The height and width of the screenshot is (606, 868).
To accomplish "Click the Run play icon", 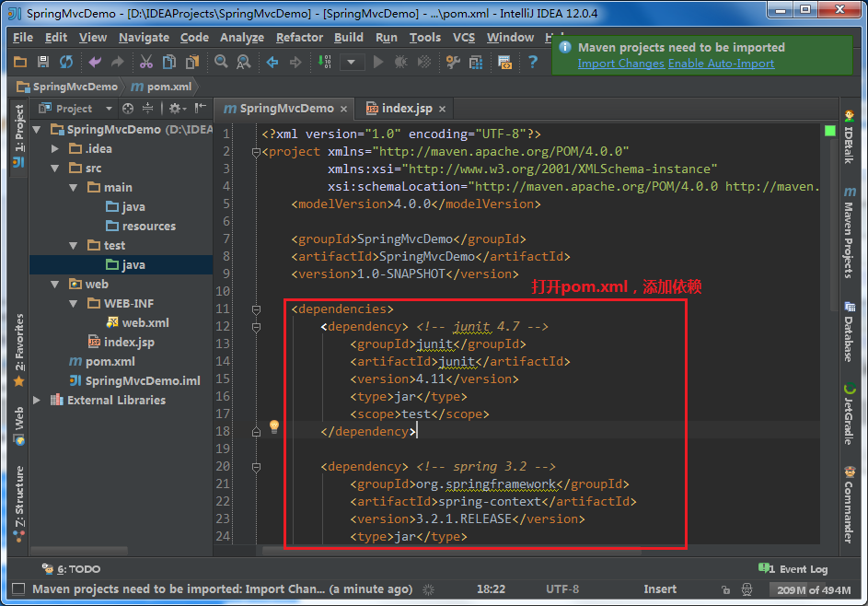I will (378, 62).
